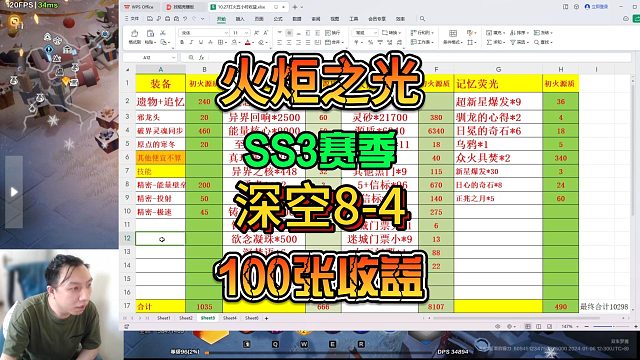This screenshot has height=360, width=640.
Task: Select the Formulas ribbon tab
Action: tap(278, 19)
